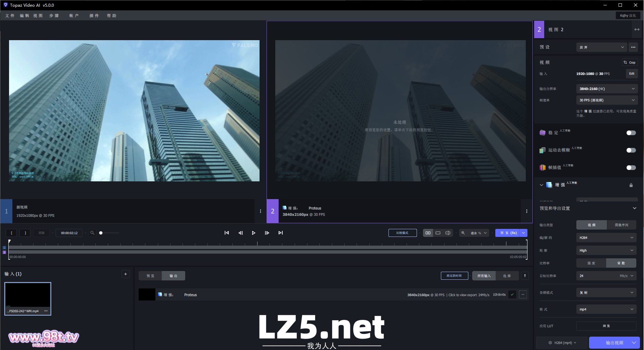Step back one frame
The width and height of the screenshot is (644, 350).
240,233
